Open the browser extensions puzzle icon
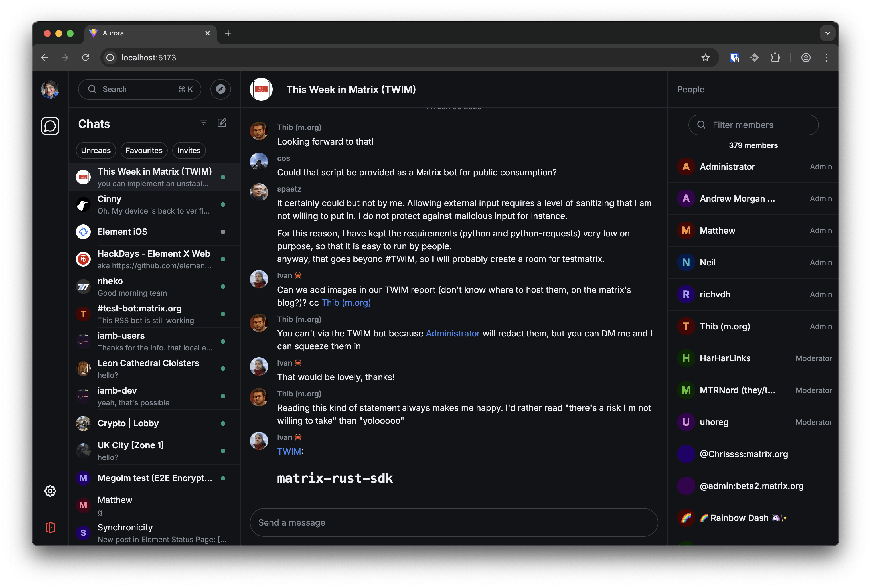 pos(775,58)
